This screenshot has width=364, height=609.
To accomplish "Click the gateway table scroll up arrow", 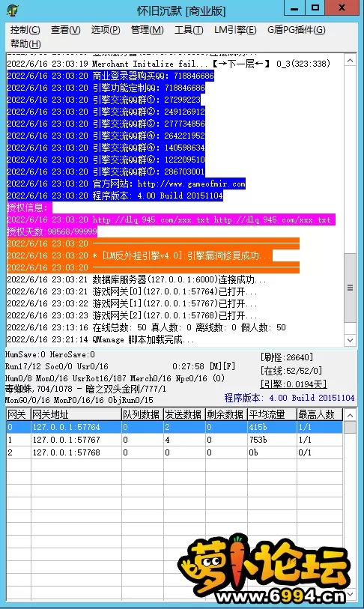I will point(350,415).
